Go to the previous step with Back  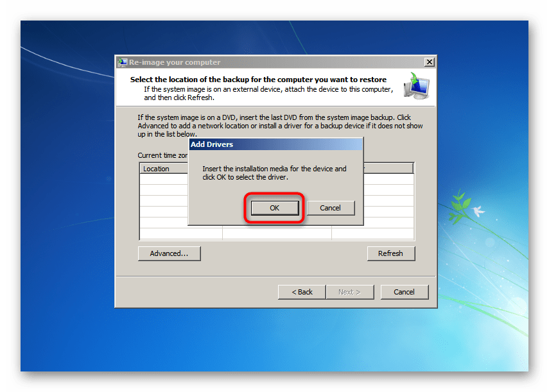click(302, 292)
